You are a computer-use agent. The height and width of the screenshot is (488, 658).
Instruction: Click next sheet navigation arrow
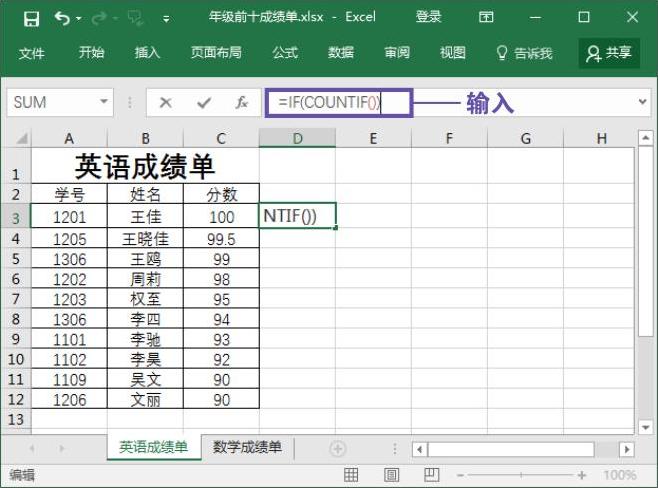(x=62, y=449)
